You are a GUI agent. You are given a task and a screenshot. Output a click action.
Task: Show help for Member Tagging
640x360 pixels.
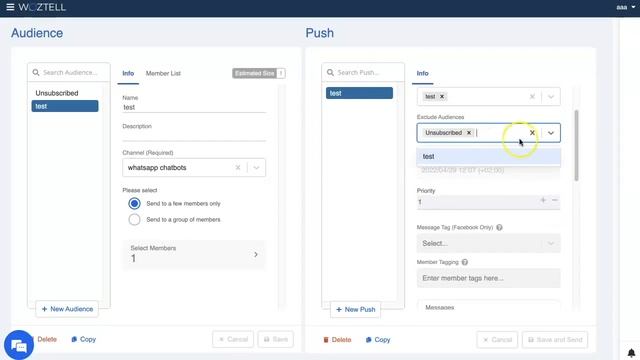464,262
